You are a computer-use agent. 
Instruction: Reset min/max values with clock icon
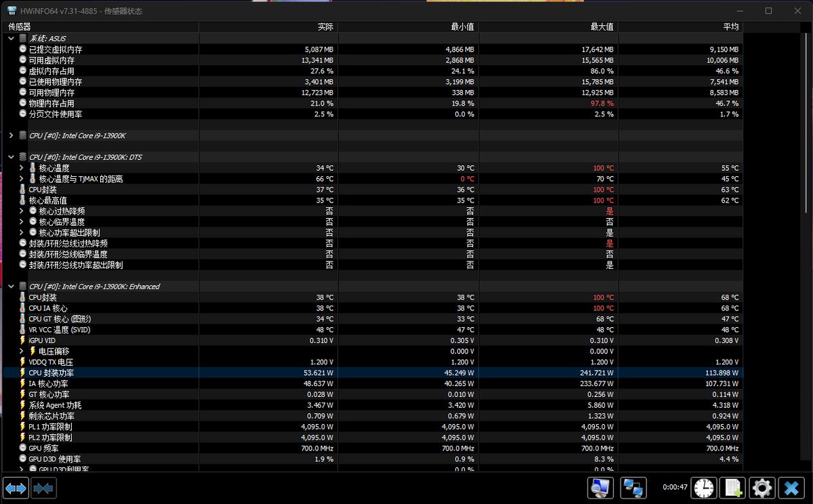pyautogui.click(x=704, y=487)
